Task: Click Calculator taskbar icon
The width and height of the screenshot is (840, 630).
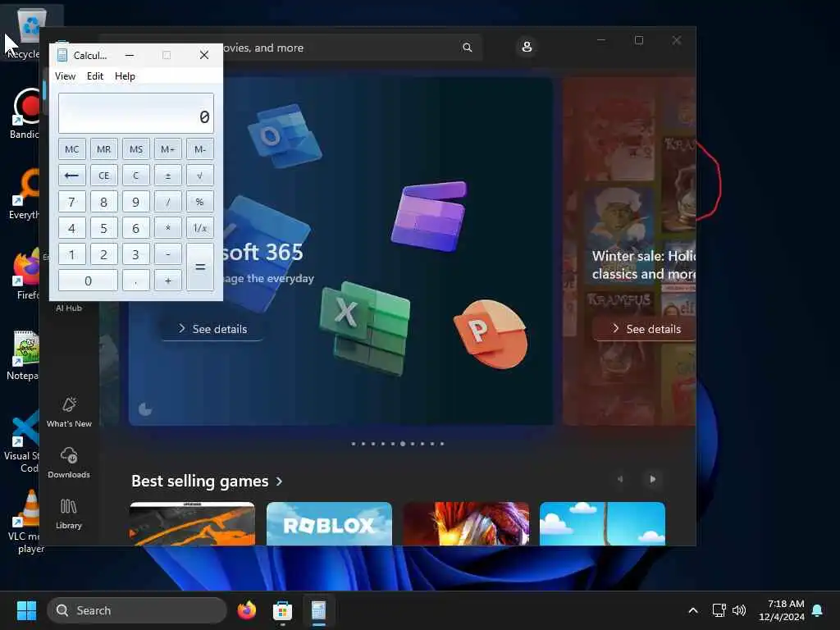Action: pyautogui.click(x=318, y=610)
